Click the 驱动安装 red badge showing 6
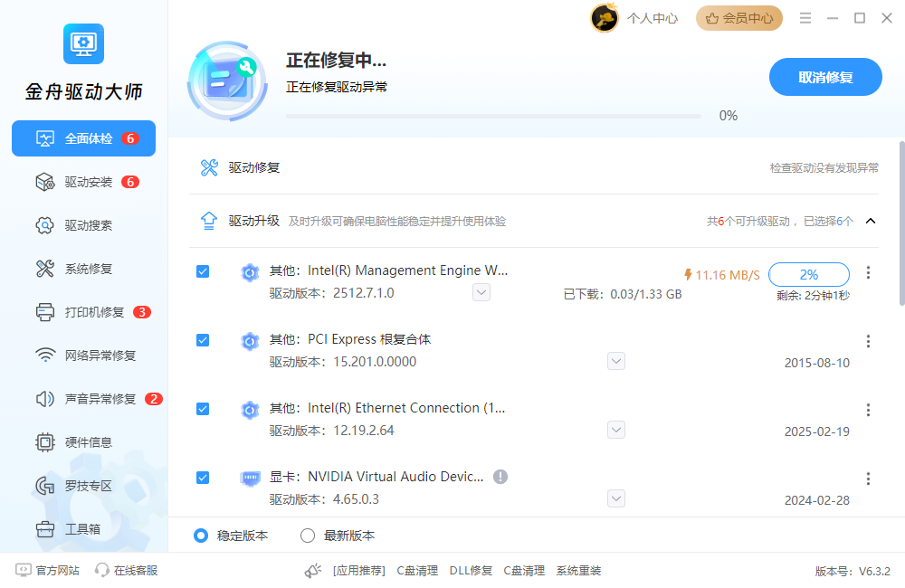The image size is (905, 588). [130, 182]
